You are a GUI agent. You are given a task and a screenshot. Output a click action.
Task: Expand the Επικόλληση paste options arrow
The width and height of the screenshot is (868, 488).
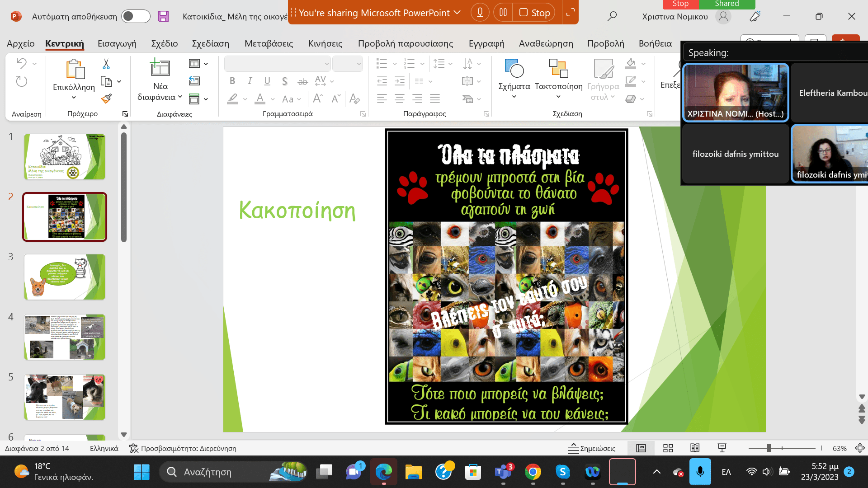74,97
